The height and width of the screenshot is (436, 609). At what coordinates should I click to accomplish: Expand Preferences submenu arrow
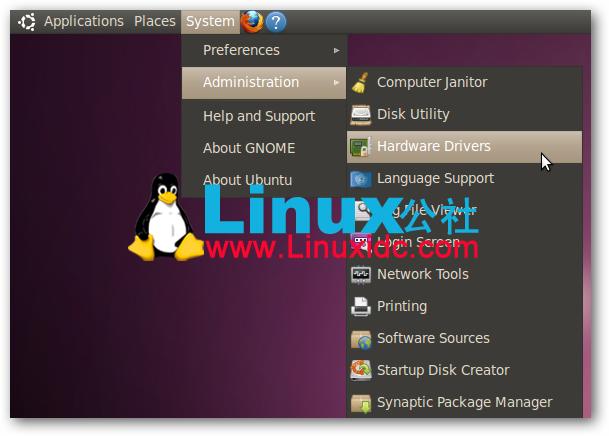click(336, 50)
